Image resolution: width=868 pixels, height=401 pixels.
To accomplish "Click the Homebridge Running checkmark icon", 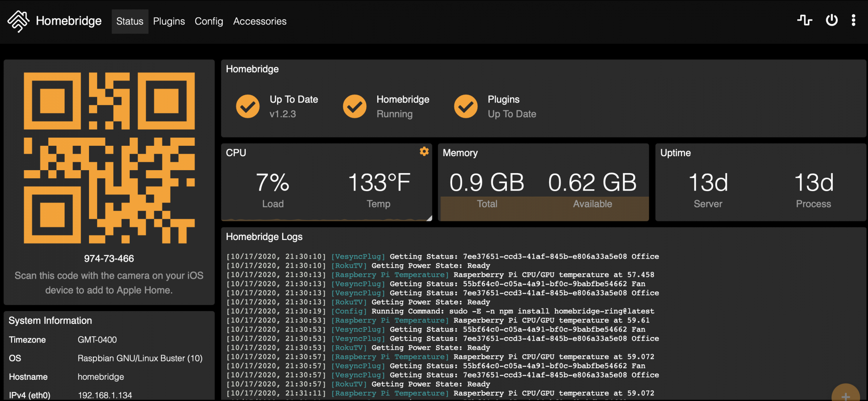I will pos(355,106).
